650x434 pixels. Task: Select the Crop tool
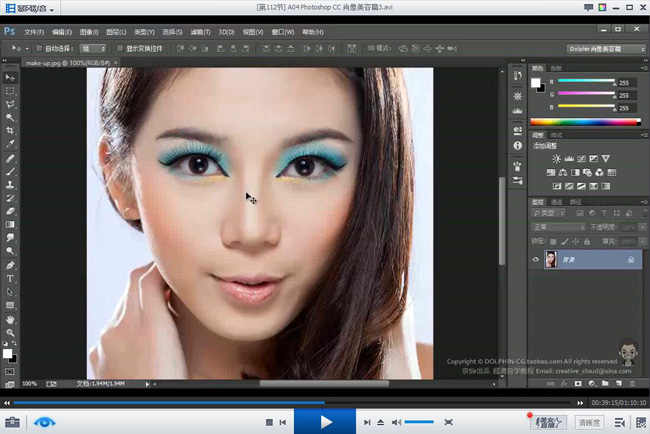[x=10, y=130]
